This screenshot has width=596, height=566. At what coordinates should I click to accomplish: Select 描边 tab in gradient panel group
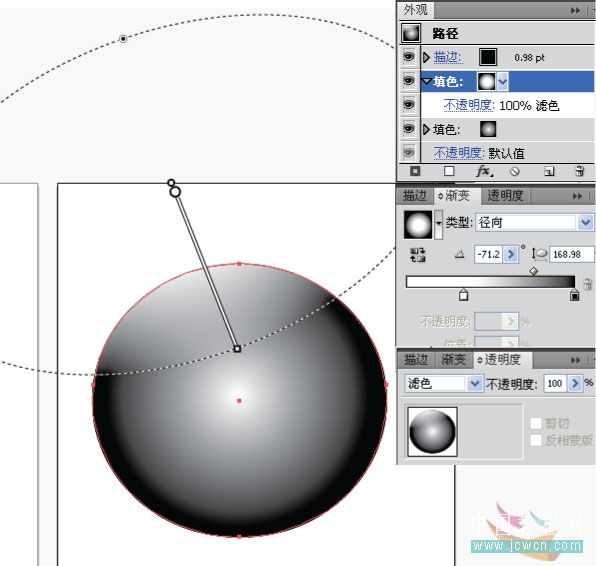414,196
